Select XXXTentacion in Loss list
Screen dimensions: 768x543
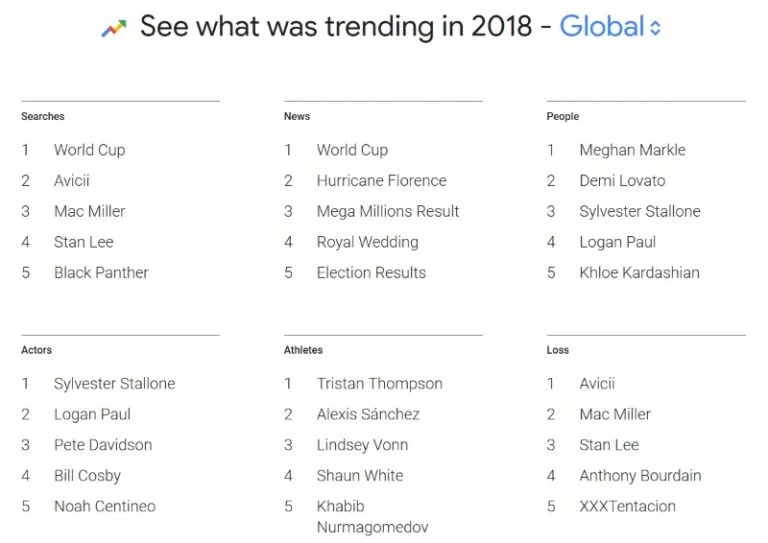pos(627,506)
